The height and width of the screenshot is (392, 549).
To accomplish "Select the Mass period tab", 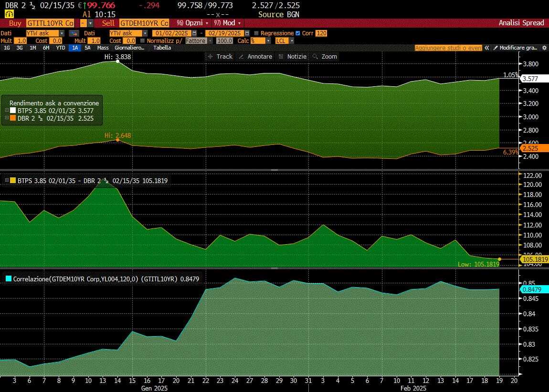I will click(103, 48).
